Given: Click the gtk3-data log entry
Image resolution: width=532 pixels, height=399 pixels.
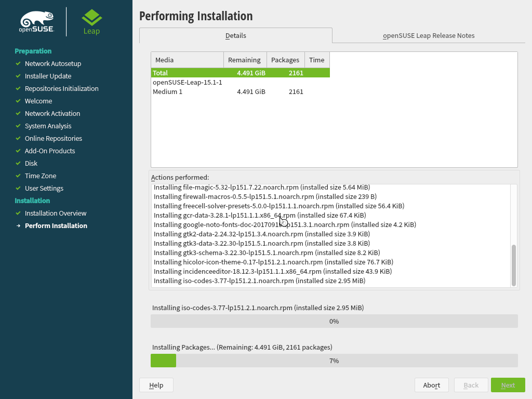Looking at the screenshot, I should tap(262, 243).
